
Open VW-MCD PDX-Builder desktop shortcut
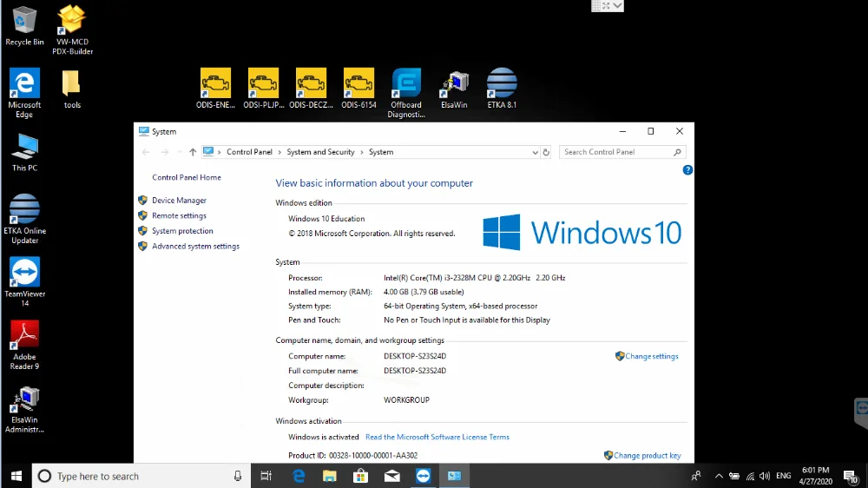point(72,30)
